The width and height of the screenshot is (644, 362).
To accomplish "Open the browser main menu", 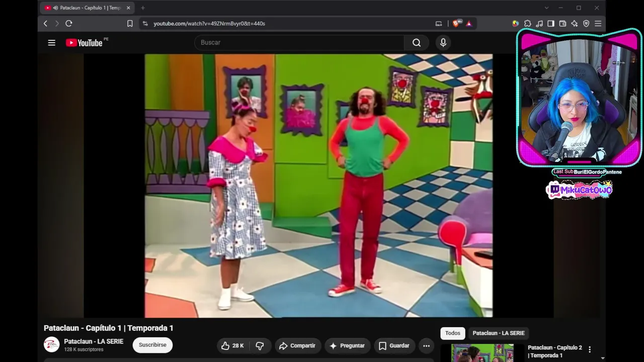I will click(x=598, y=24).
